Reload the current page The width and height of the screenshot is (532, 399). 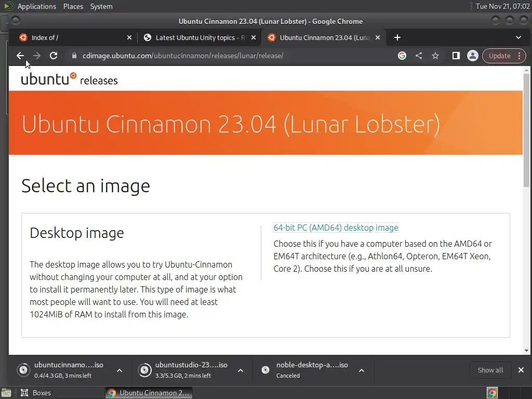tap(54, 56)
